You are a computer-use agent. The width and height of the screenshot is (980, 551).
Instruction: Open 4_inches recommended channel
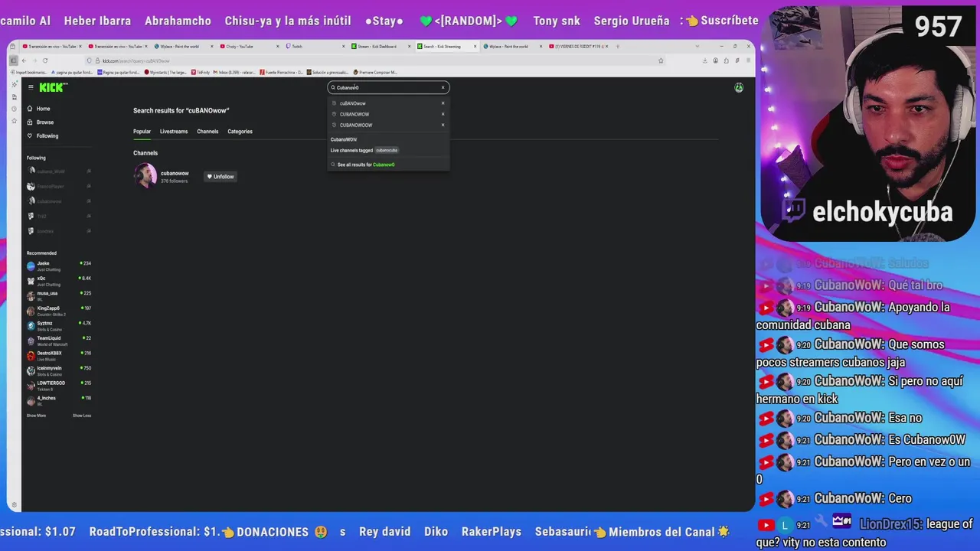(x=59, y=400)
